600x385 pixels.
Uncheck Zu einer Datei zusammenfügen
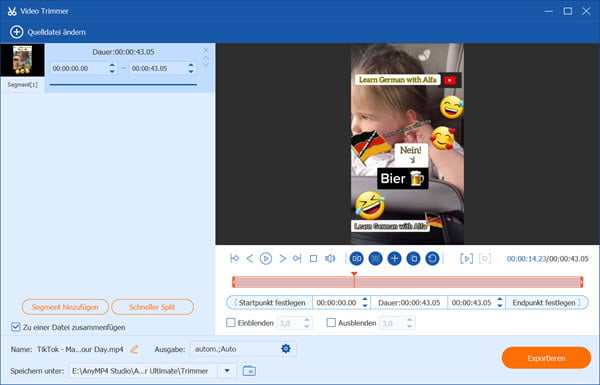point(15,327)
